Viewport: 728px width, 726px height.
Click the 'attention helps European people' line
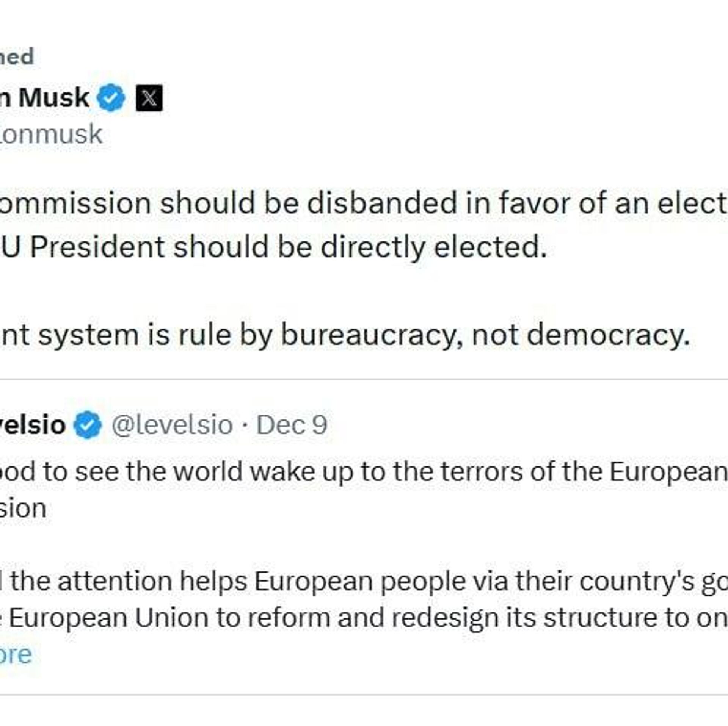coord(363,581)
